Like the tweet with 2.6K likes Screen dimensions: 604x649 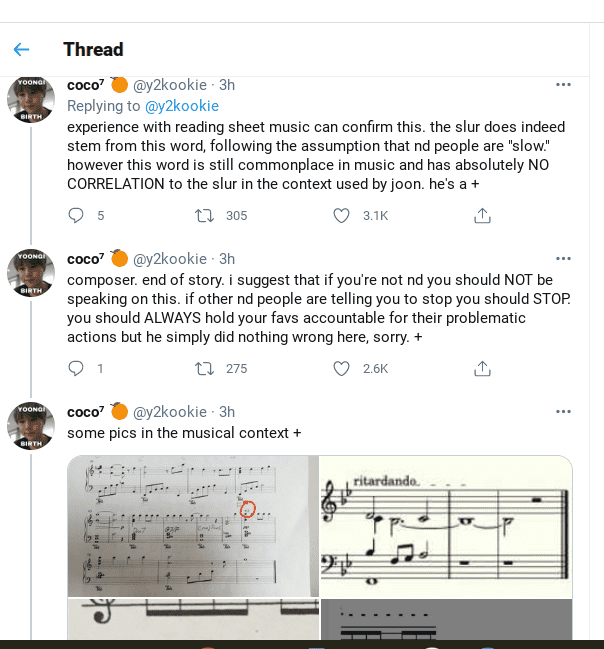coord(342,369)
